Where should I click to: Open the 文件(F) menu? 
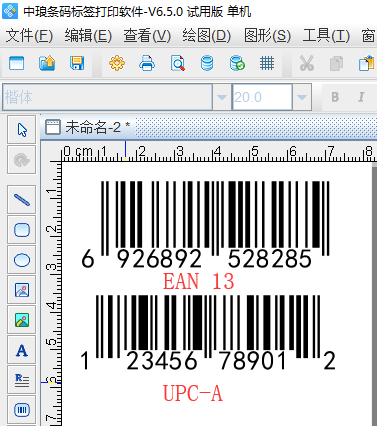(x=29, y=35)
